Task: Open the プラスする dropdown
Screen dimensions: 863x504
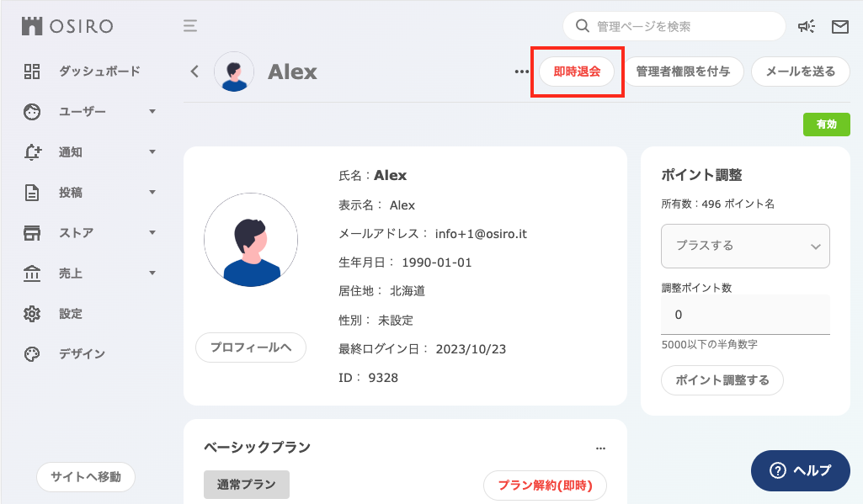Action: [x=745, y=246]
